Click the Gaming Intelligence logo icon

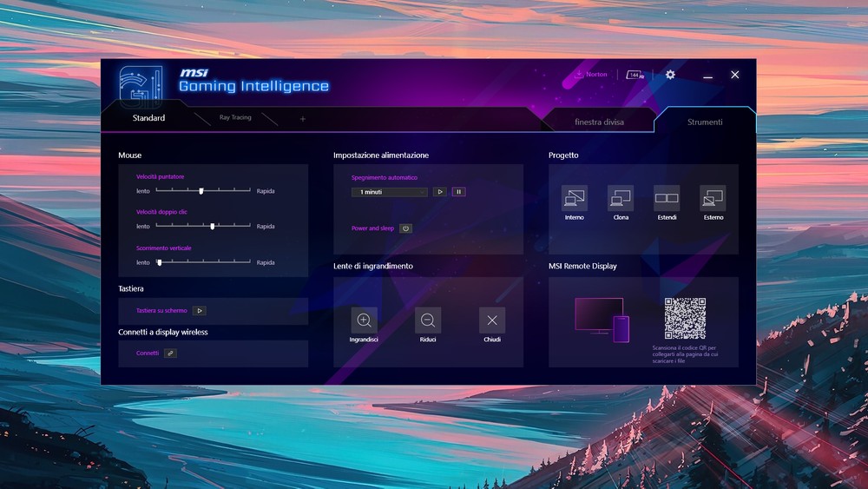coord(141,87)
